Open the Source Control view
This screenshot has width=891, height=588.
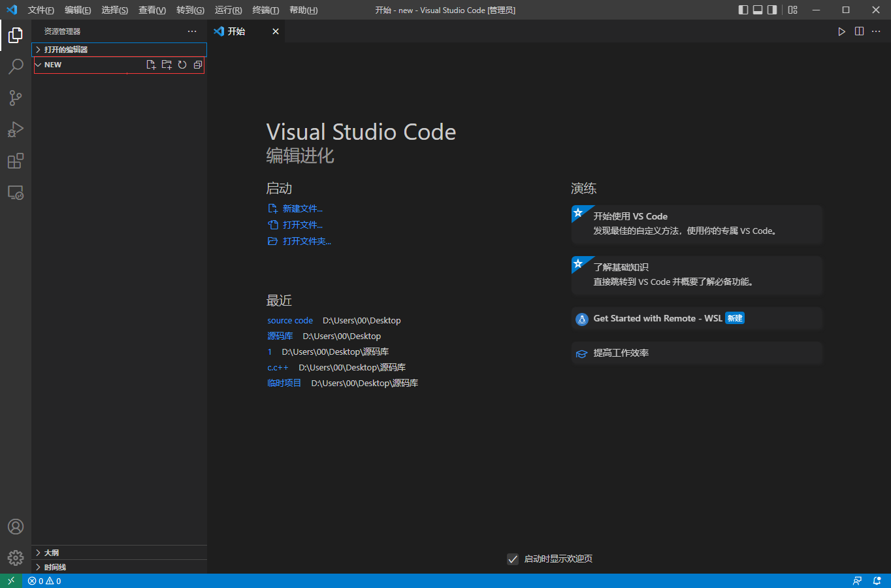click(16, 98)
